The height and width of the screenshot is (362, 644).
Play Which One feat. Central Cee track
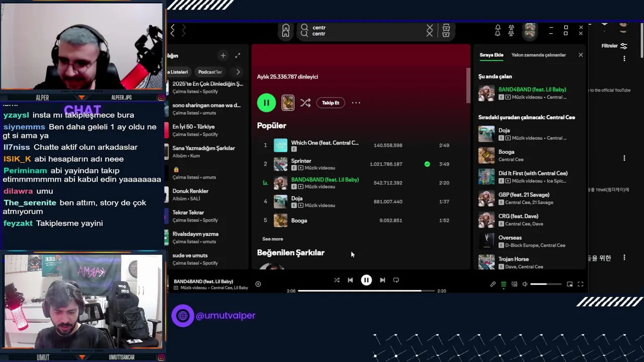tap(360, 145)
